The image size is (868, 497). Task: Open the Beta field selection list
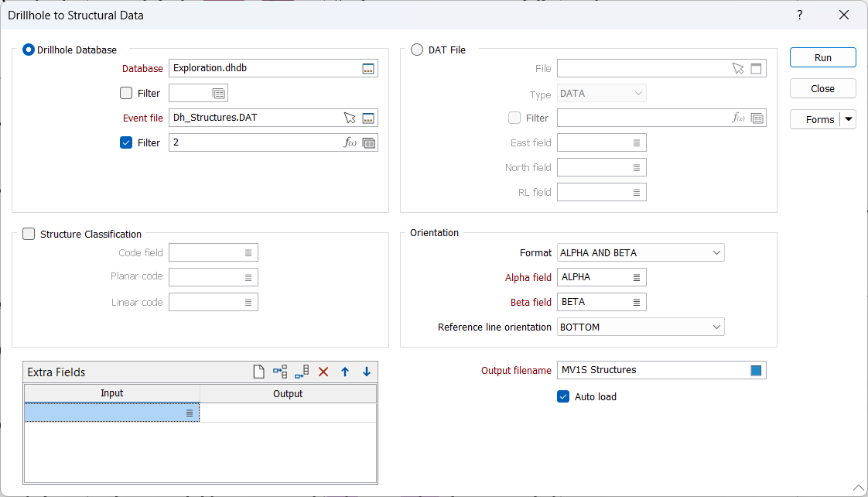point(638,302)
